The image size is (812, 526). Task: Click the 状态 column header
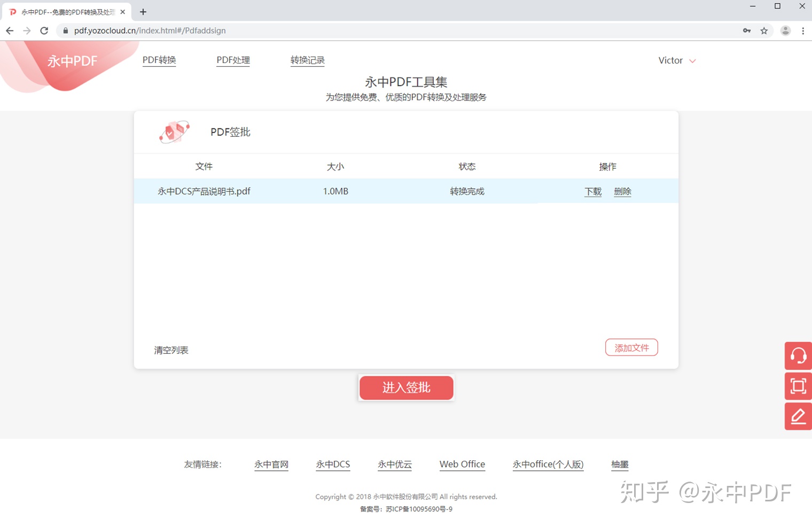click(467, 167)
